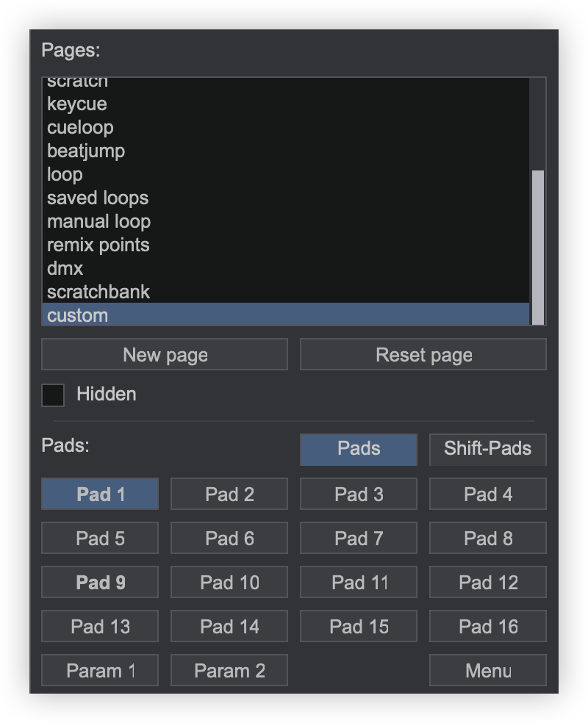Click the Reset page button
The height and width of the screenshot is (723, 588).
click(423, 355)
